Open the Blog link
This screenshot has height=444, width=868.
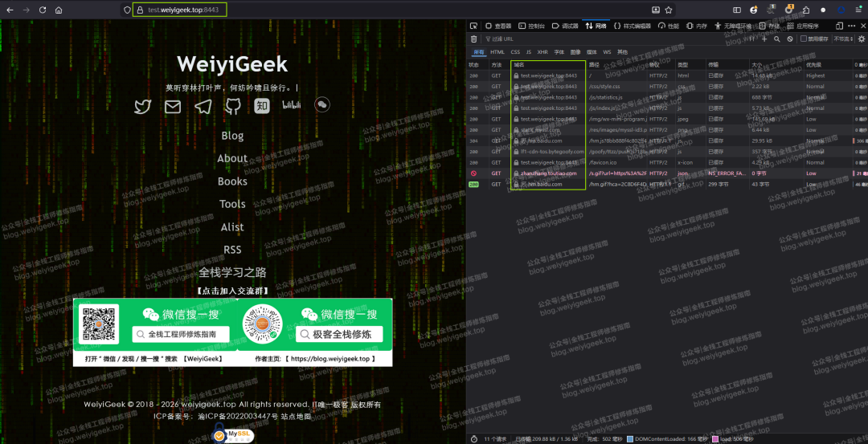[232, 136]
